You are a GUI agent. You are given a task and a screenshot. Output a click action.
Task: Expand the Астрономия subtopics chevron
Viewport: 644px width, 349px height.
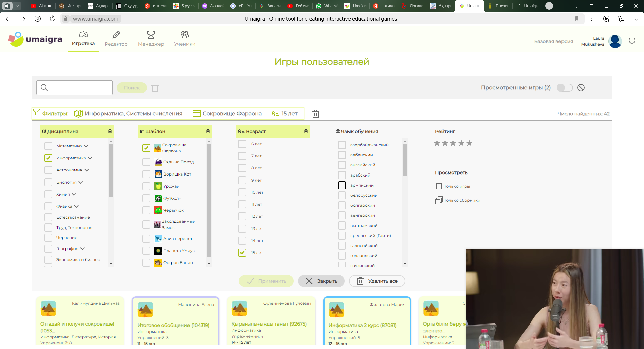[x=87, y=170]
